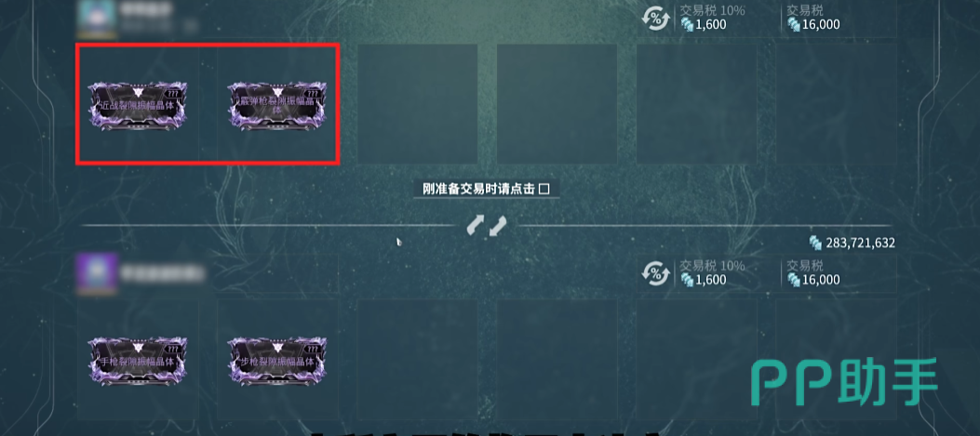Click the center swap arrows trade icon
Screen dimensions: 980x436
pyautogui.click(x=486, y=226)
